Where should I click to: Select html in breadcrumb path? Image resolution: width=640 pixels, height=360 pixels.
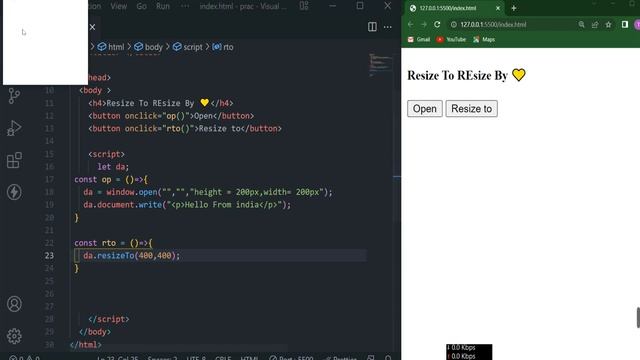111,47
